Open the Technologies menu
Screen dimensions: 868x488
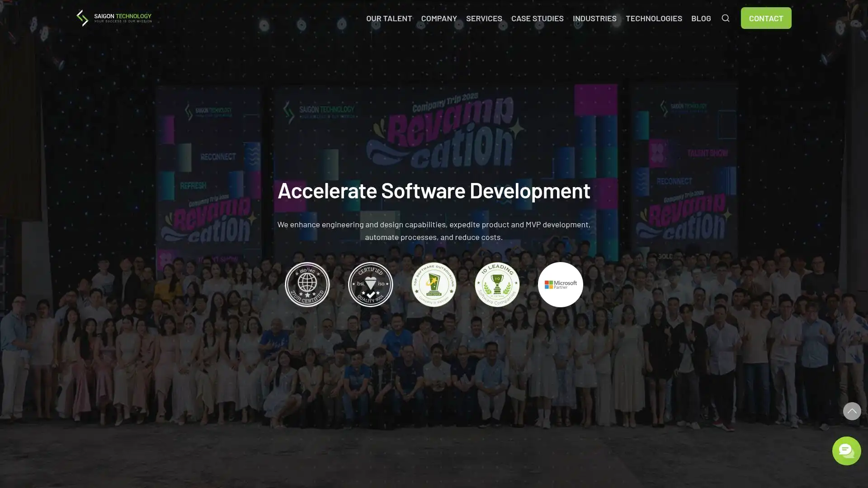(x=653, y=18)
